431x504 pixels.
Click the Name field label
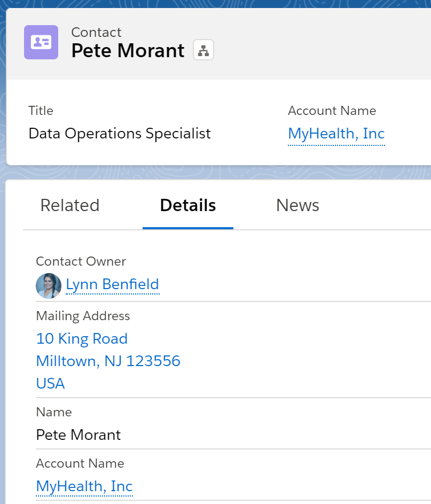click(54, 412)
